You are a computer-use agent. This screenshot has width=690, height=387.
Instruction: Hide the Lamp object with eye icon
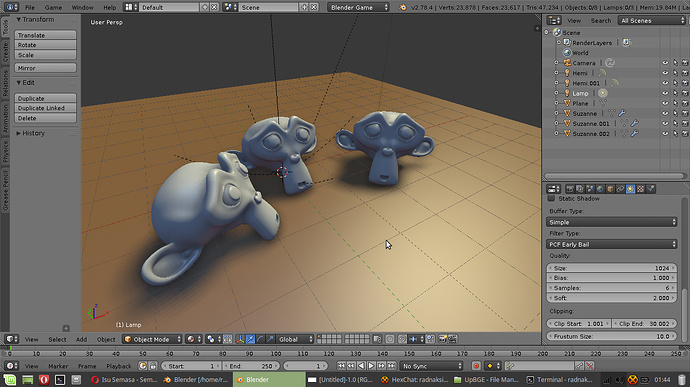point(665,93)
